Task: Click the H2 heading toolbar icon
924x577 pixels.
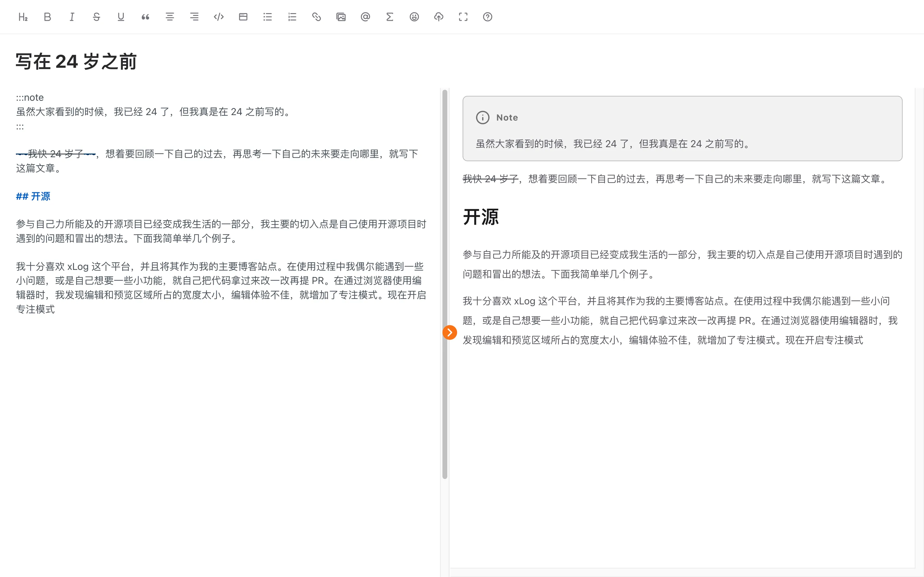Action: click(x=23, y=17)
